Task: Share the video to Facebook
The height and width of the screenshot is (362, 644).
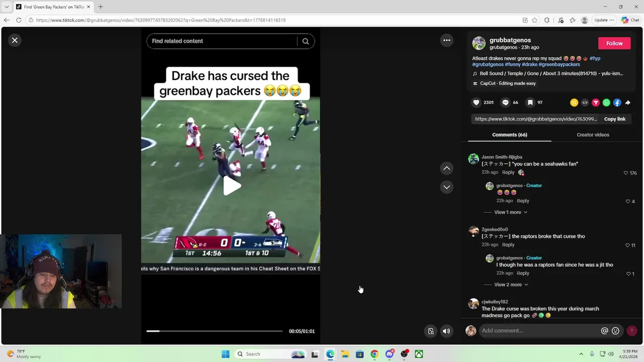Action: tap(617, 103)
